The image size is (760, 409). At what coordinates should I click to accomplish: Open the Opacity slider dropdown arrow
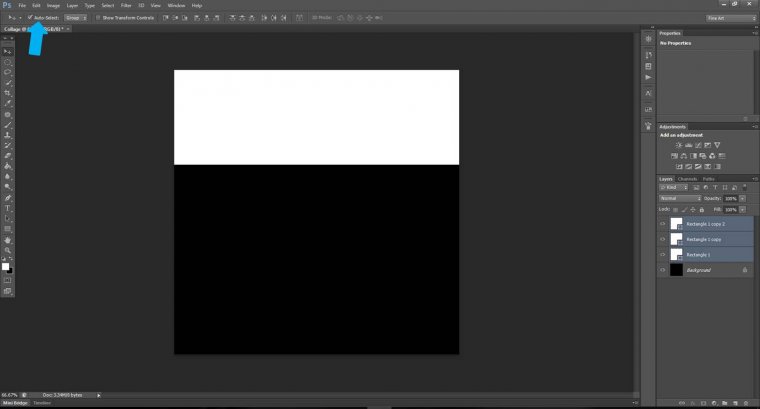[743, 198]
